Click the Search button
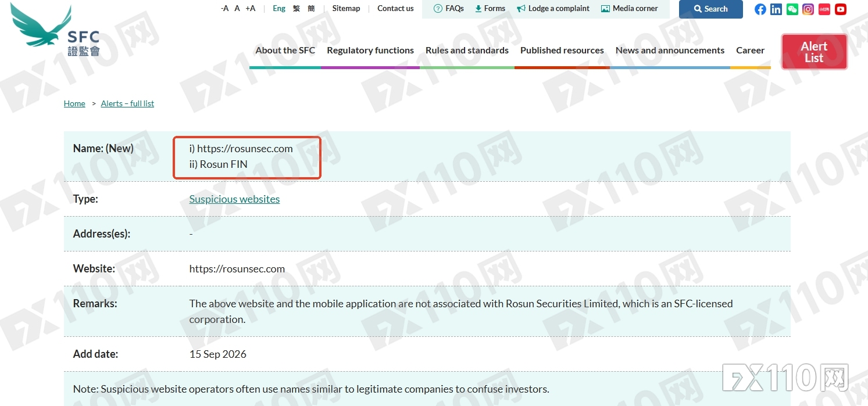The height and width of the screenshot is (406, 868). (x=710, y=9)
